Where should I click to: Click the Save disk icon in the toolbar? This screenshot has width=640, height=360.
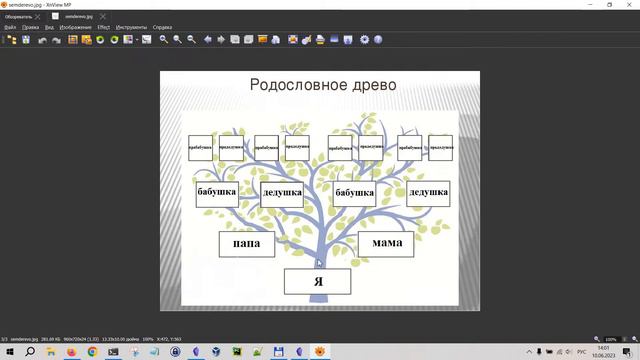[x=26, y=40]
